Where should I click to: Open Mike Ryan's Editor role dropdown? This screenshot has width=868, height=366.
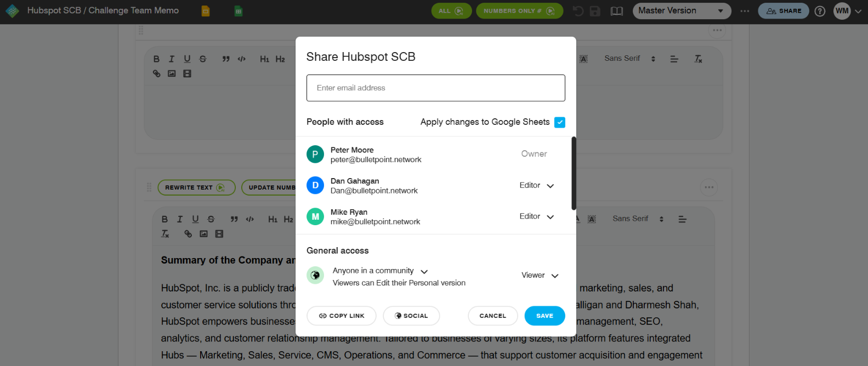point(537,216)
